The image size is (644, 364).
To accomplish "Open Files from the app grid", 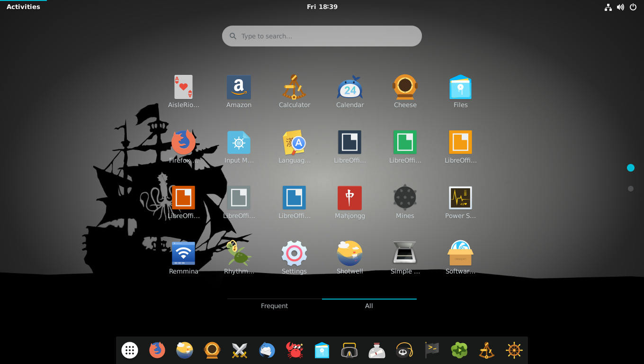I will [461, 91].
